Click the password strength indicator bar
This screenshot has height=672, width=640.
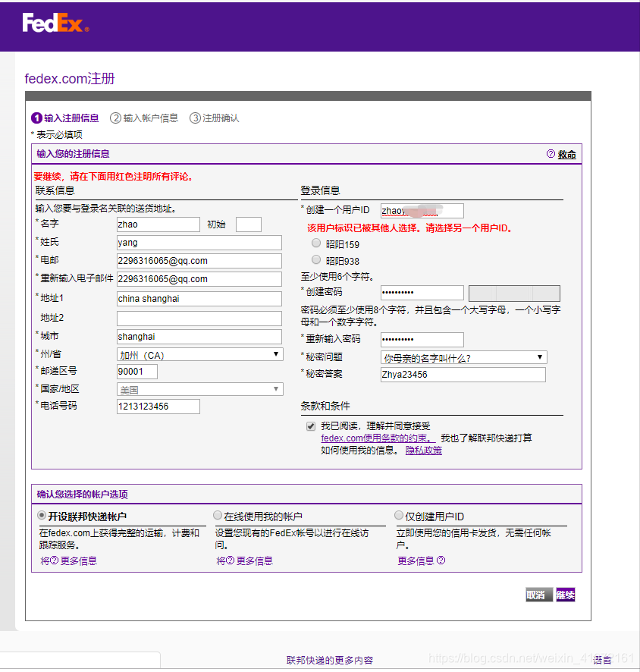[x=514, y=293]
